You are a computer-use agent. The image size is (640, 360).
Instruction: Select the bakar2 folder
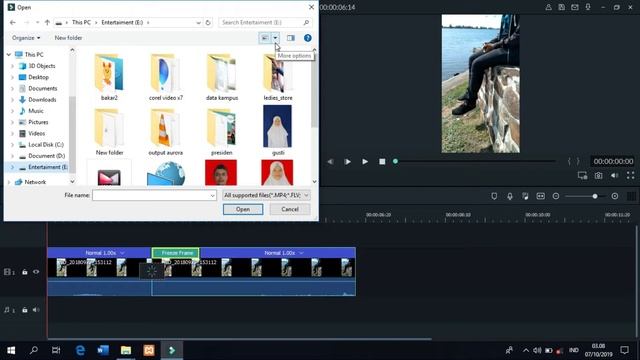coord(109,77)
